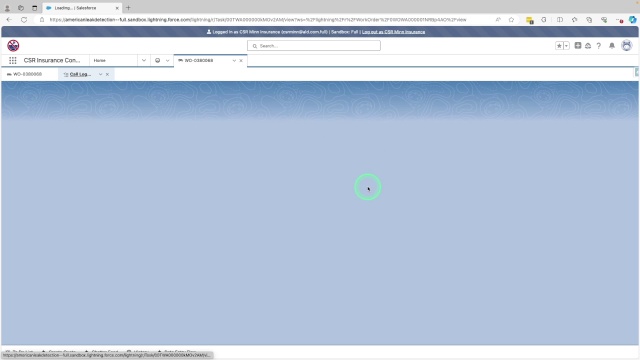This screenshot has height=360, width=640.
Task: Toggle Read aloud icon in address bar
Action: [498, 20]
